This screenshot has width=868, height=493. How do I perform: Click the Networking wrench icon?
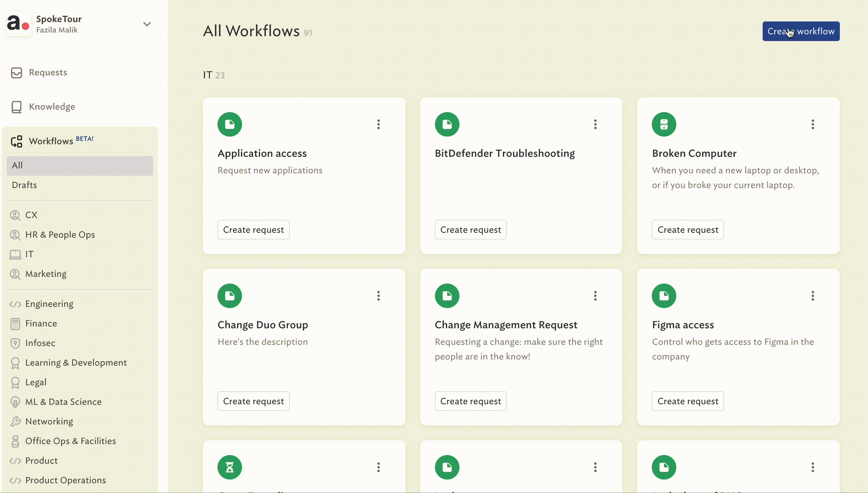point(15,422)
